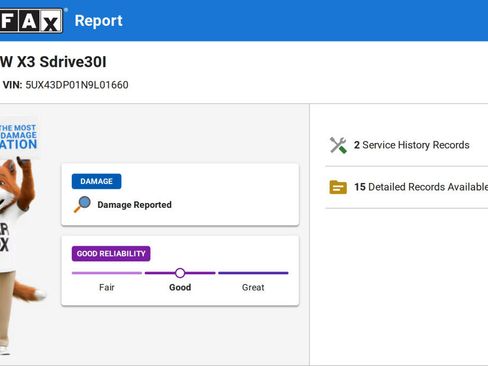Click the Great segment of reliability bar

point(253,273)
